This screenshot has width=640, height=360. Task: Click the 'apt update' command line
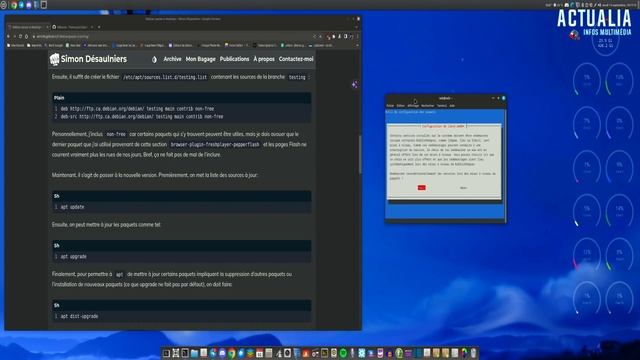coord(72,207)
